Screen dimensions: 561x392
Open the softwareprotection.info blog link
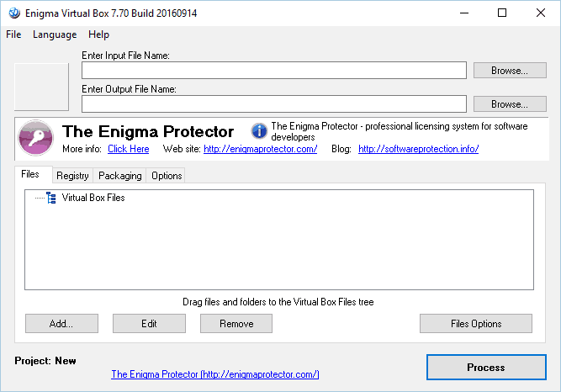418,149
